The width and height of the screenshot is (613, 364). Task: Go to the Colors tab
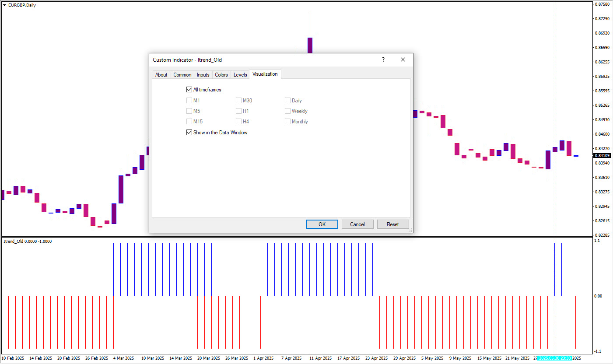[x=221, y=75]
